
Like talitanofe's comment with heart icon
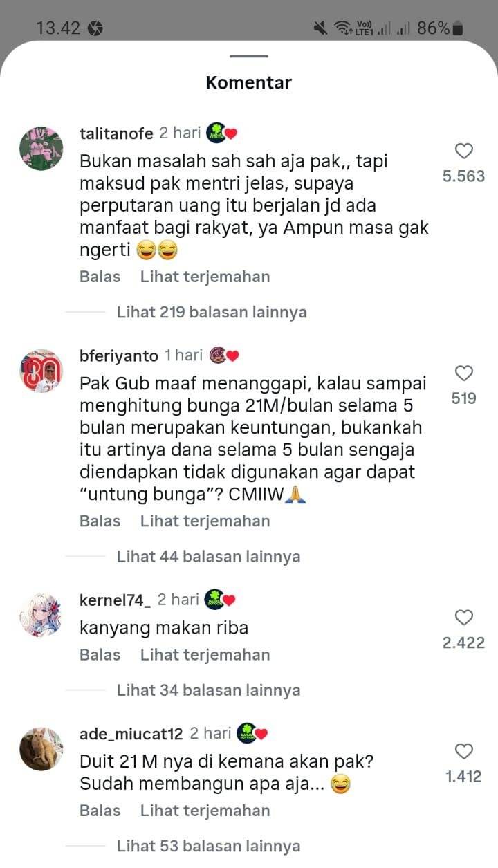463,151
